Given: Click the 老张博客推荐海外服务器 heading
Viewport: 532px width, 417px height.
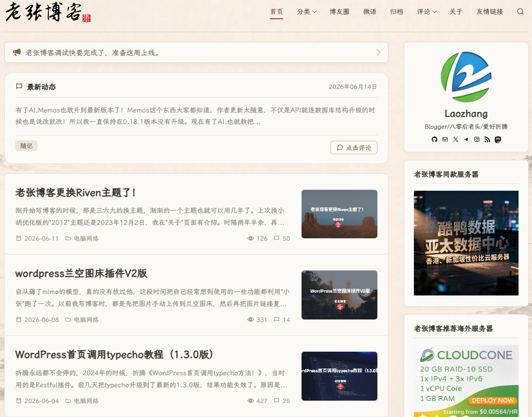Looking at the screenshot, I should point(453,329).
